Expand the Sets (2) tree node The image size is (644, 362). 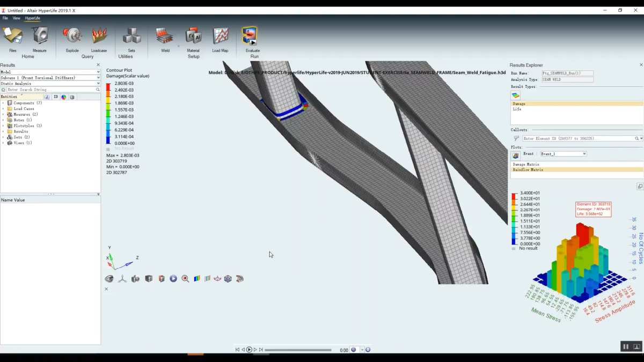click(3, 137)
